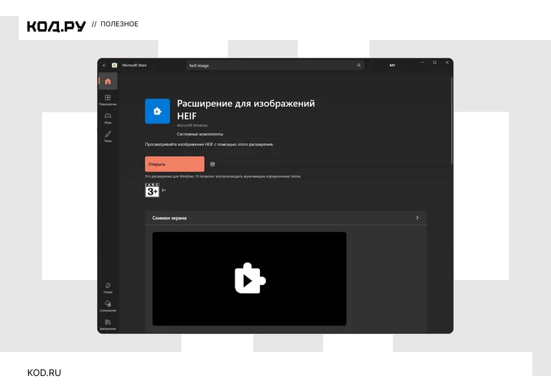The height and width of the screenshot is (392, 551).
Task: Open the Скачивания sidebar item
Action: [x=108, y=306]
